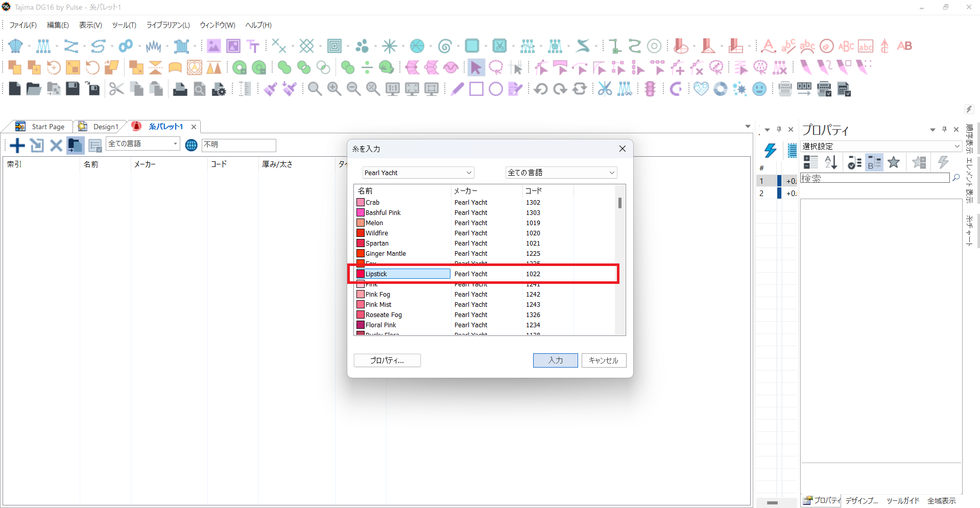
Task: Click the traffic light icon
Action: tap(650, 89)
